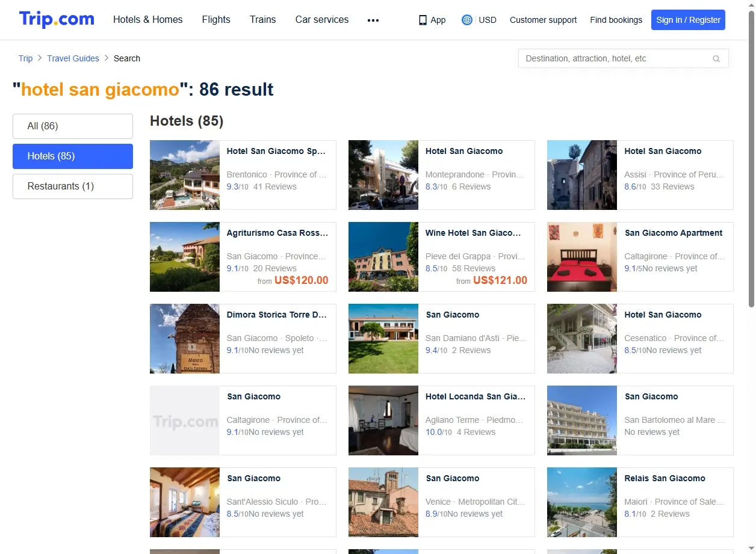The image size is (756, 554).
Task: Open San Bartolomeo al Mare photo
Action: coord(582,420)
